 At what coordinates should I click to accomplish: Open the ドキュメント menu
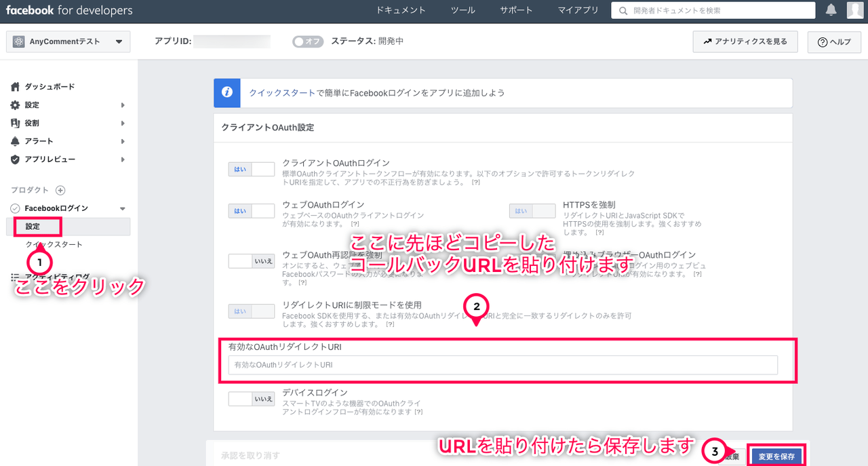pyautogui.click(x=401, y=10)
